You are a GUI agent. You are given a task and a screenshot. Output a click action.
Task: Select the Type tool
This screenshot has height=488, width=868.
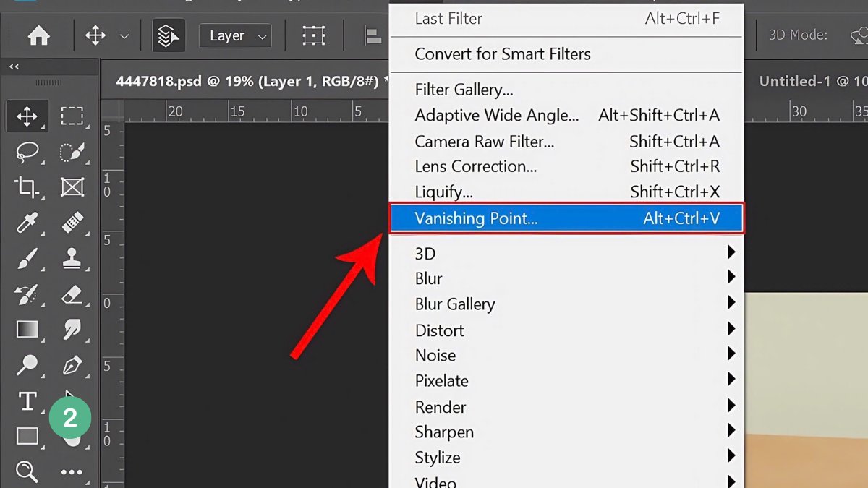(27, 400)
